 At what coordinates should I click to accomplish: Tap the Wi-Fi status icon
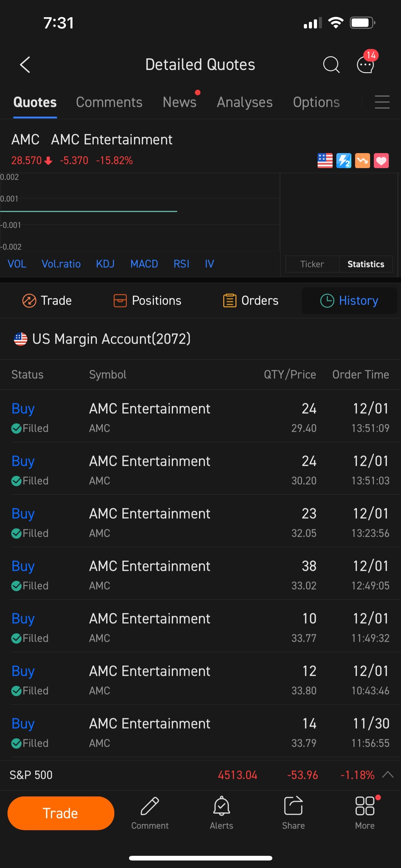[x=336, y=23]
